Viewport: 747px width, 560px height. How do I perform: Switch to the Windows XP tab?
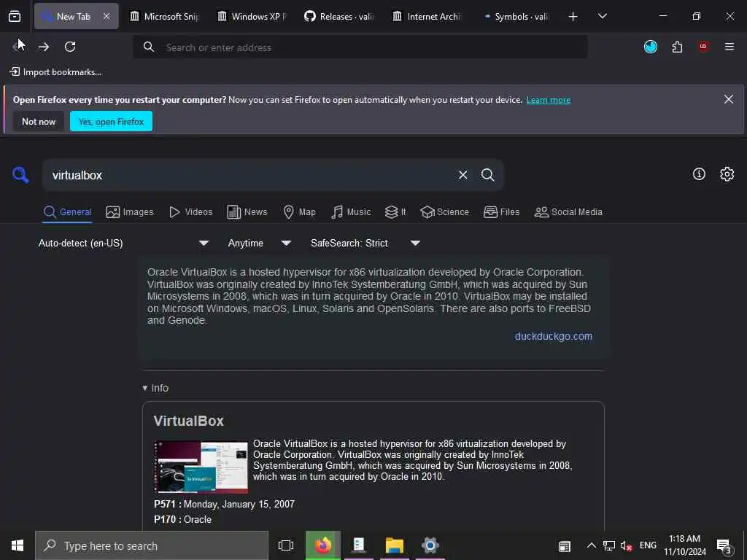pos(252,17)
